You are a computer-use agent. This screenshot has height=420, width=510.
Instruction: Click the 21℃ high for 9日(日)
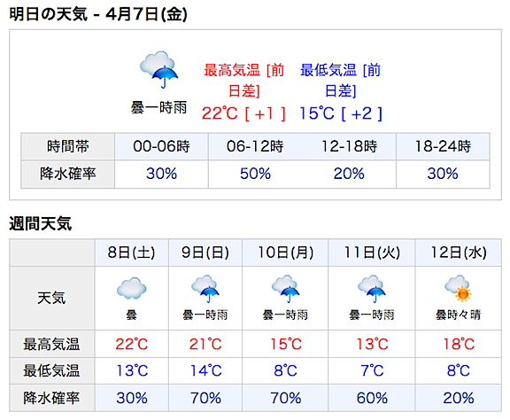pyautogui.click(x=205, y=344)
